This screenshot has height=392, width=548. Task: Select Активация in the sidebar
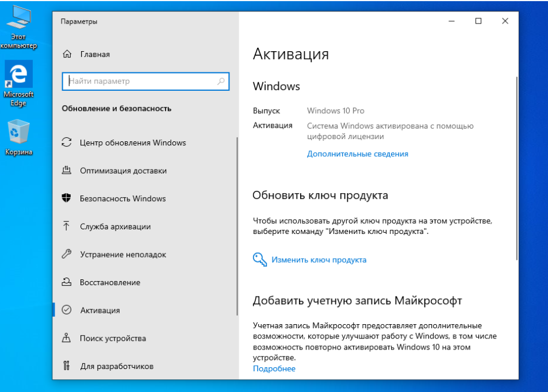pos(99,310)
